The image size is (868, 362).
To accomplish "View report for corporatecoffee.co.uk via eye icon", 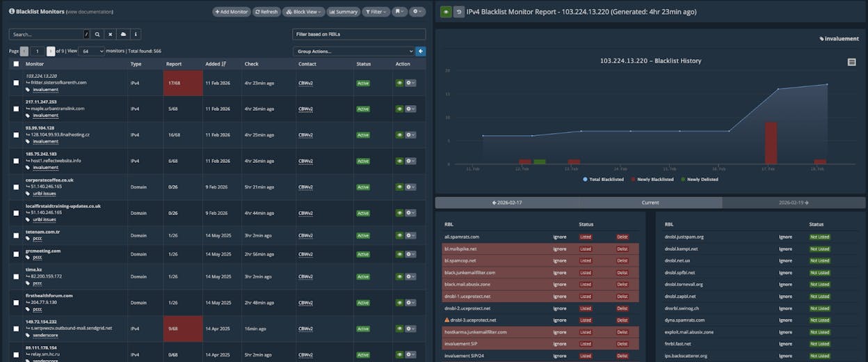I will (399, 187).
